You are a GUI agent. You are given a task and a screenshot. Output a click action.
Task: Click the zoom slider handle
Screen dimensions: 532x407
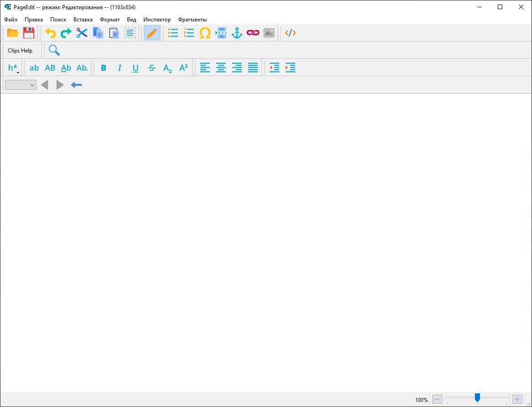477,398
